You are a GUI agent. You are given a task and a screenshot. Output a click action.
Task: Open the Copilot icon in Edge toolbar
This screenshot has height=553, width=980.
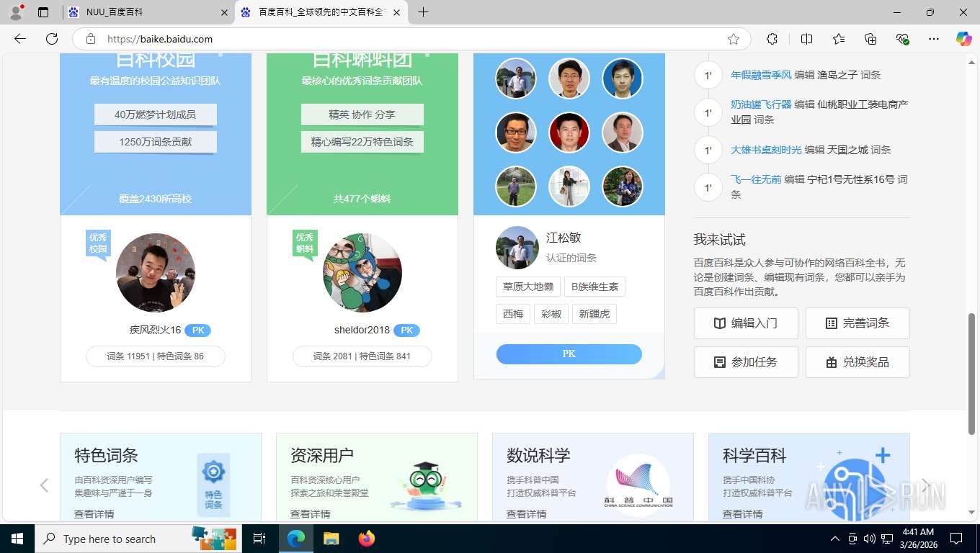(963, 39)
